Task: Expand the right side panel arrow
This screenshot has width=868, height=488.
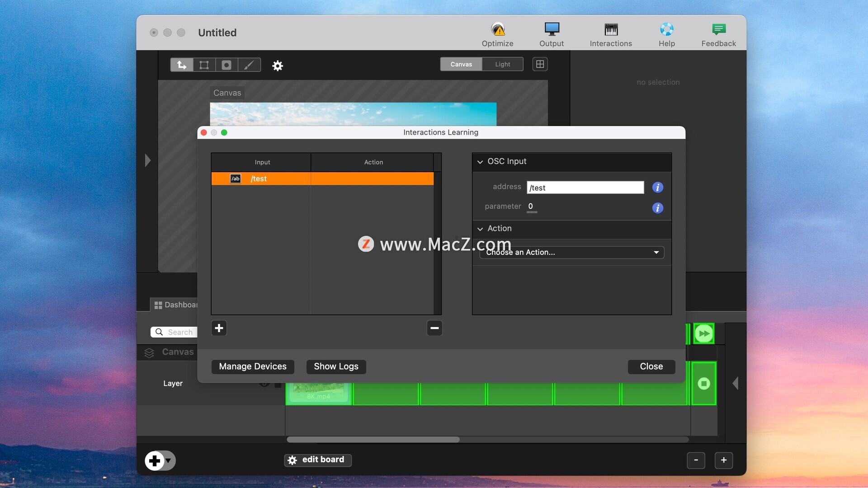Action: click(x=736, y=383)
